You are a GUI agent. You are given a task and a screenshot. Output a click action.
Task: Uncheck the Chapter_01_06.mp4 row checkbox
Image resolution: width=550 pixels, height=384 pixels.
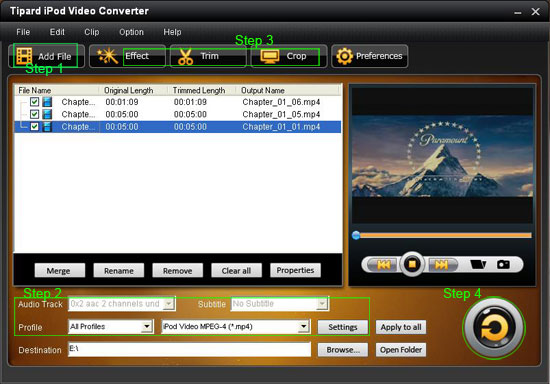point(34,102)
